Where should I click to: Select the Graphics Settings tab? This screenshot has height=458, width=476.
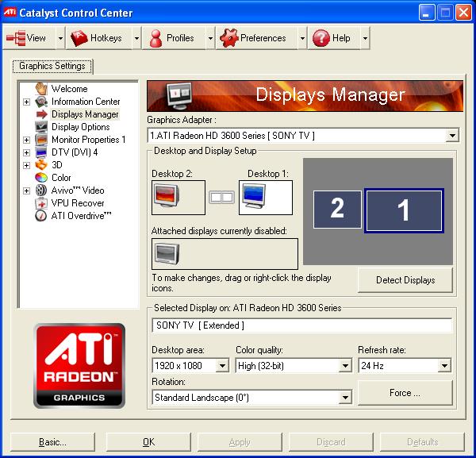click(52, 67)
